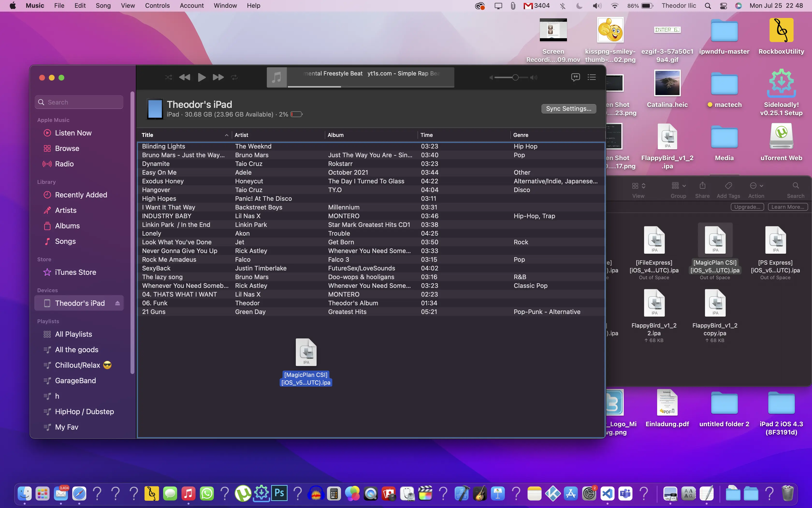Click Finder Add Tags icon
812x508 pixels.
tap(728, 186)
